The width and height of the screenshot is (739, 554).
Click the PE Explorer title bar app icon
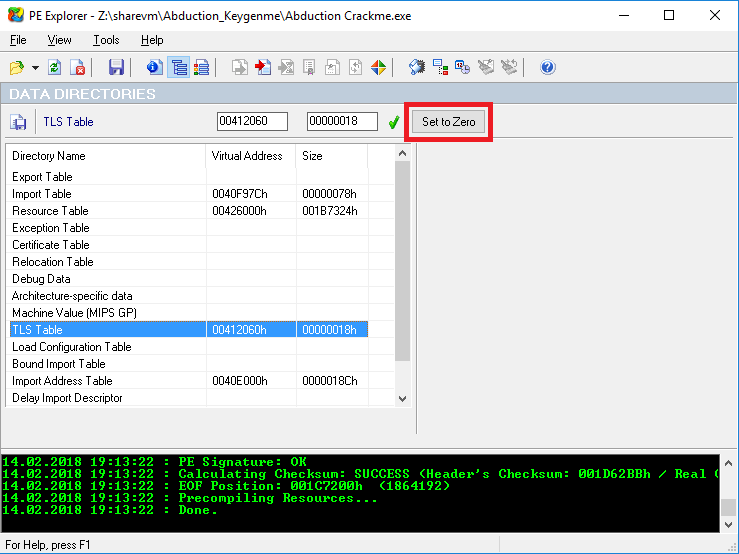coord(16,15)
